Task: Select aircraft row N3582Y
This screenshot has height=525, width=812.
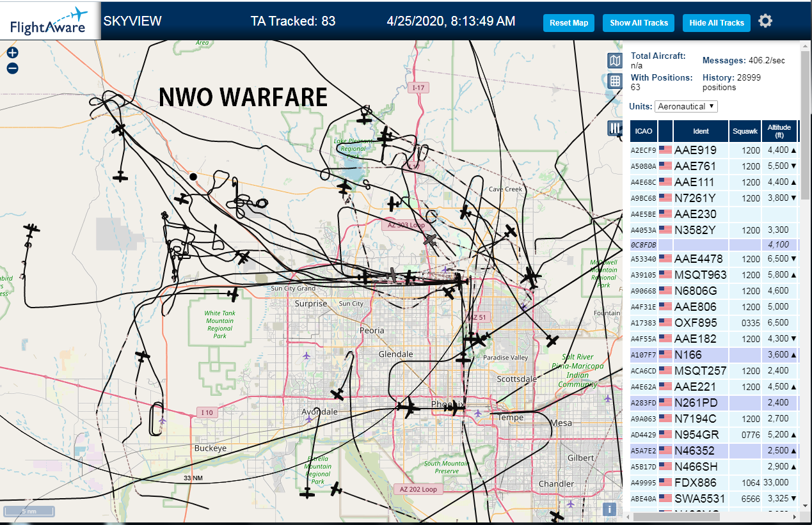Action: coord(714,230)
